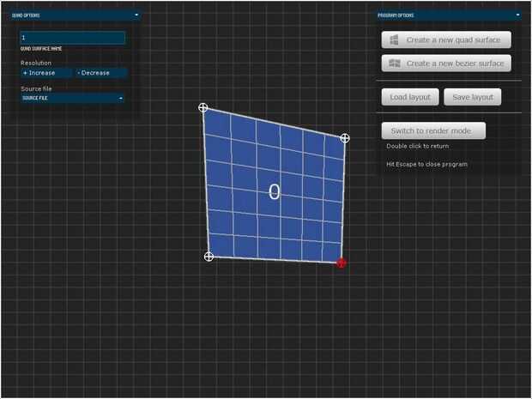Viewport: 532px width, 399px height.
Task: Click the Create a new quad surface button
Action: coord(446,39)
